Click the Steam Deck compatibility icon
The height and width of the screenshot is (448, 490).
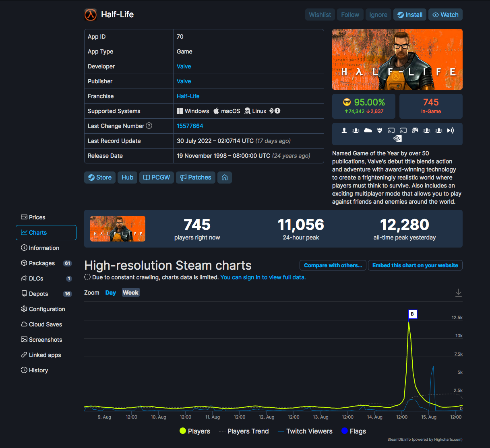[x=271, y=111]
